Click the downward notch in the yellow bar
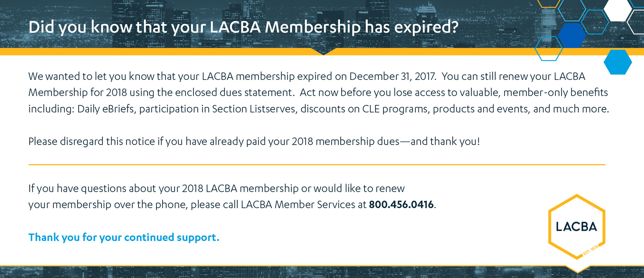The image size is (644, 278). coord(323,52)
